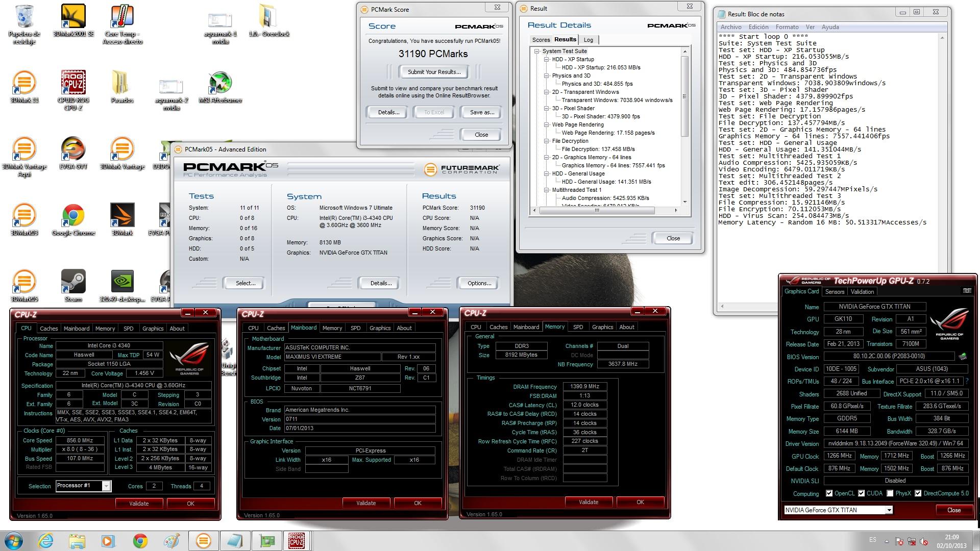This screenshot has height=551, width=980.
Task: Click Result tree vertical scrollbar
Action: tap(685, 127)
